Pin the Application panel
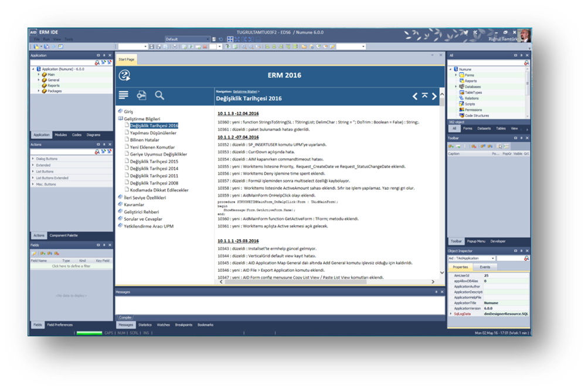 click(104, 55)
